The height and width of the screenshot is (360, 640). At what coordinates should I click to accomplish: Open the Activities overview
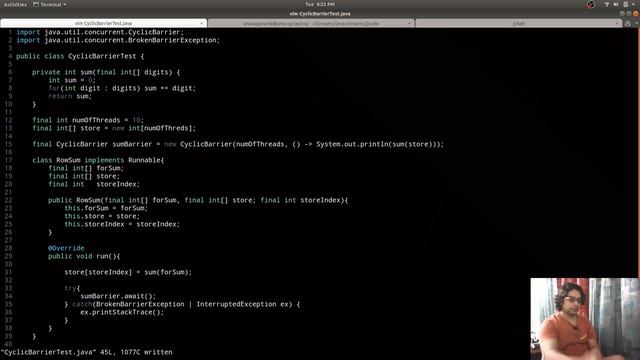pos(15,4)
